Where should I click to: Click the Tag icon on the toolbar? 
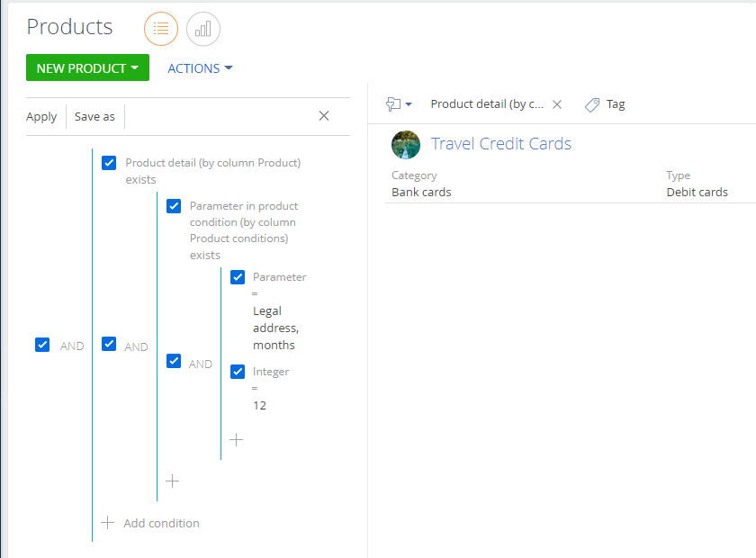coord(591,104)
